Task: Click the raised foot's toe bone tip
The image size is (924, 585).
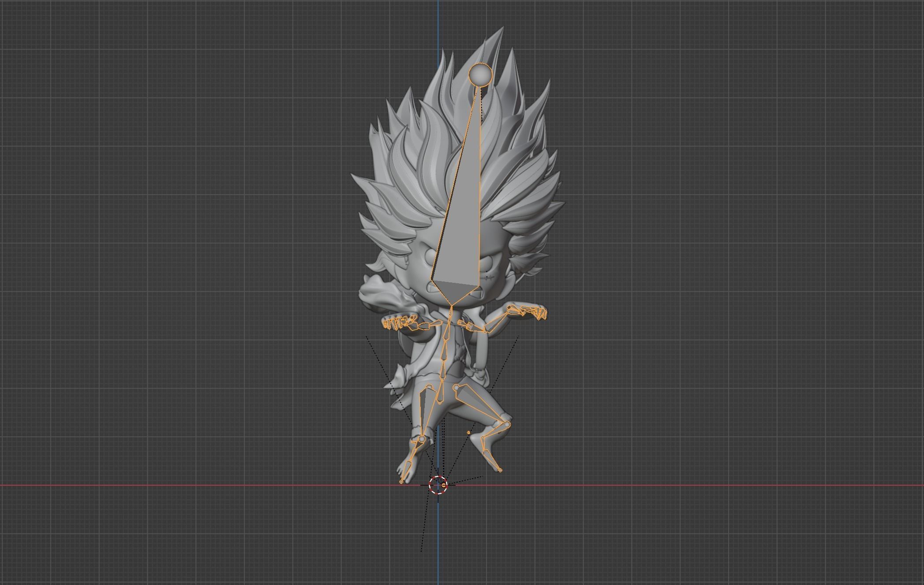Action: point(500,470)
